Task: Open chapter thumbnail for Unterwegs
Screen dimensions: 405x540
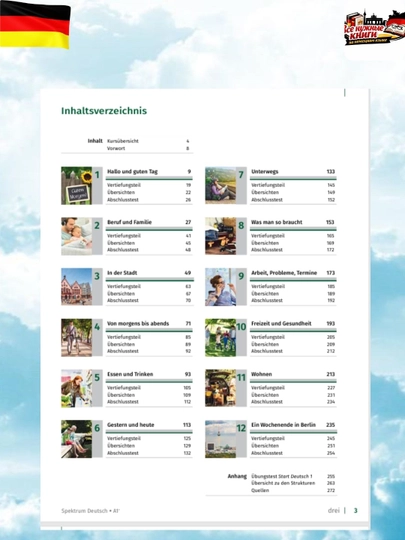Action: pos(221,186)
